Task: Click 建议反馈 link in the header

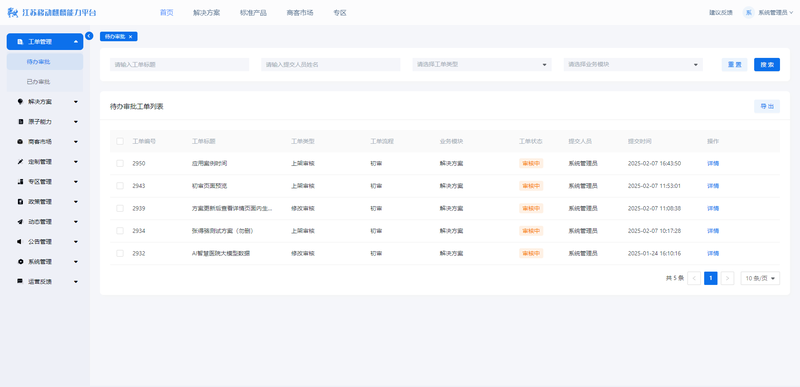Action: [x=720, y=13]
